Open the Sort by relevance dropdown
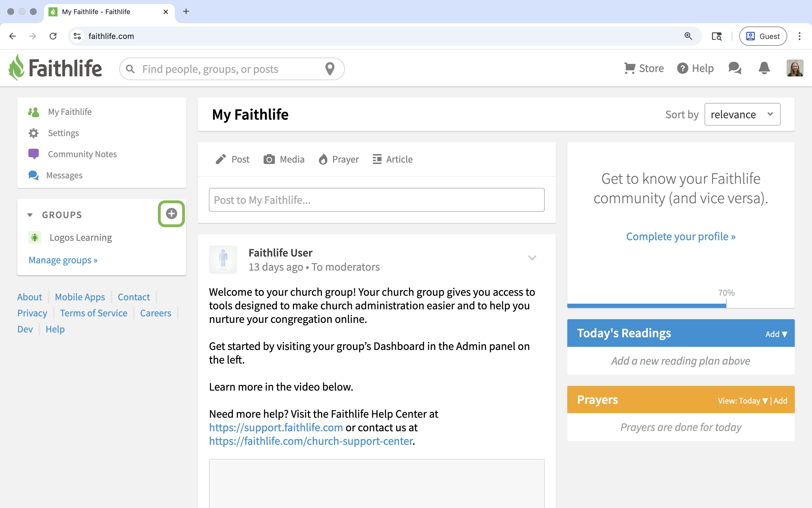The width and height of the screenshot is (812, 508). click(x=742, y=114)
